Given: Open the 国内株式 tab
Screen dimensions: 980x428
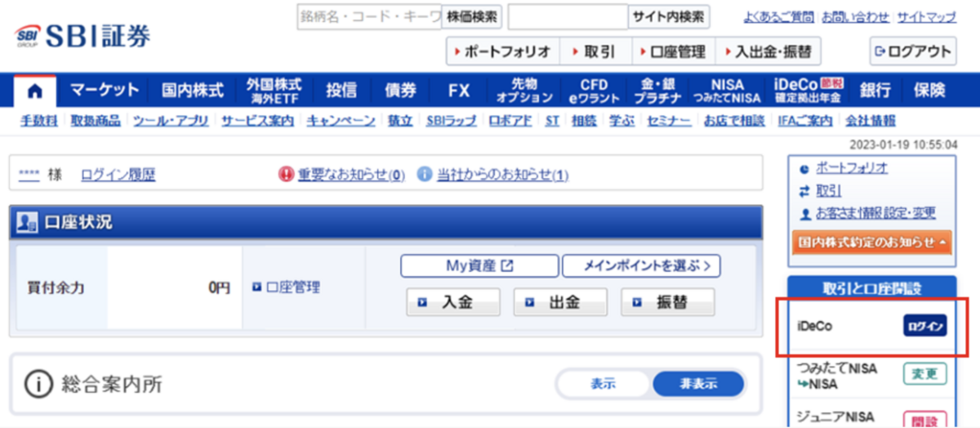Looking at the screenshot, I should click(192, 91).
